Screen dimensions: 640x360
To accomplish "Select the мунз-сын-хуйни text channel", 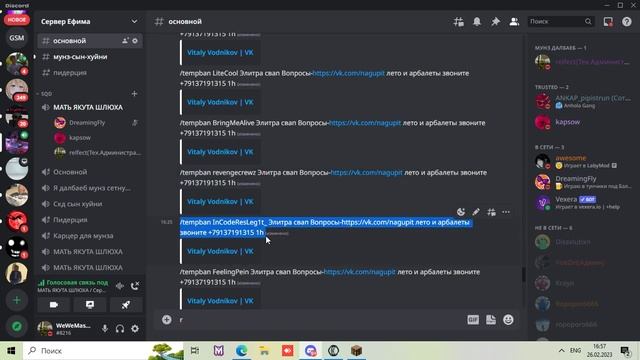I will 90,57.
